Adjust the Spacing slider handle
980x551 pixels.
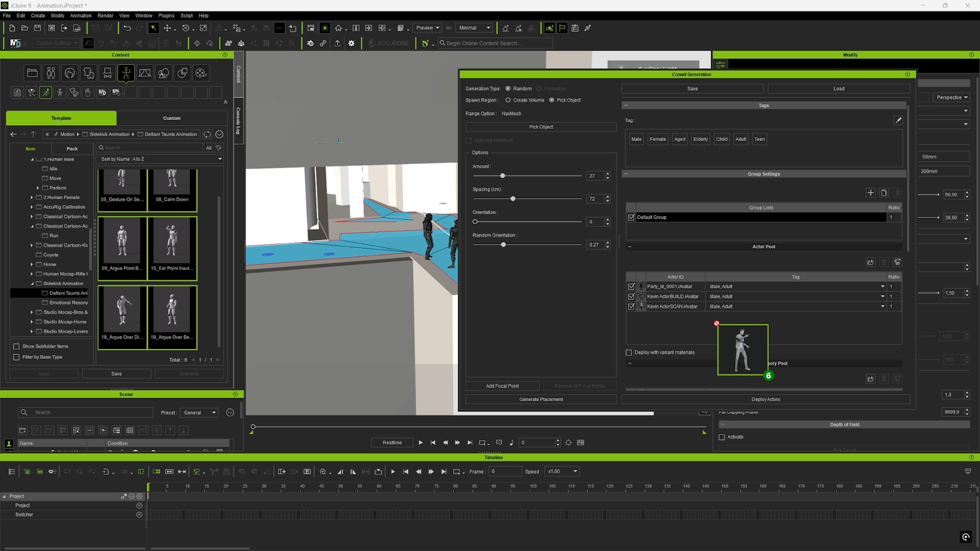pyautogui.click(x=513, y=199)
